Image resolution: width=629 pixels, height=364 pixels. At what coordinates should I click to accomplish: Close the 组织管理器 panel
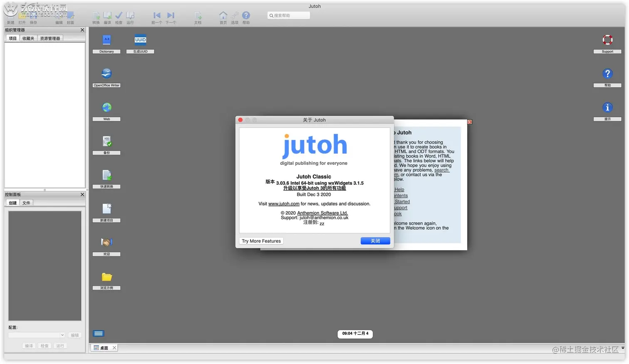(x=82, y=30)
